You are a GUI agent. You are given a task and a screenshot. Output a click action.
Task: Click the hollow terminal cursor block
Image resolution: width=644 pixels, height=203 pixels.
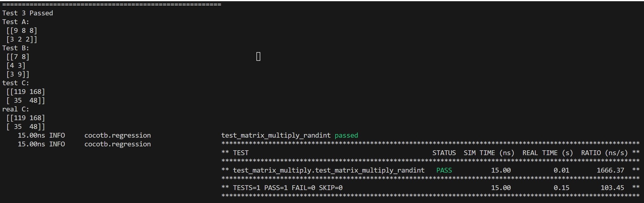258,57
